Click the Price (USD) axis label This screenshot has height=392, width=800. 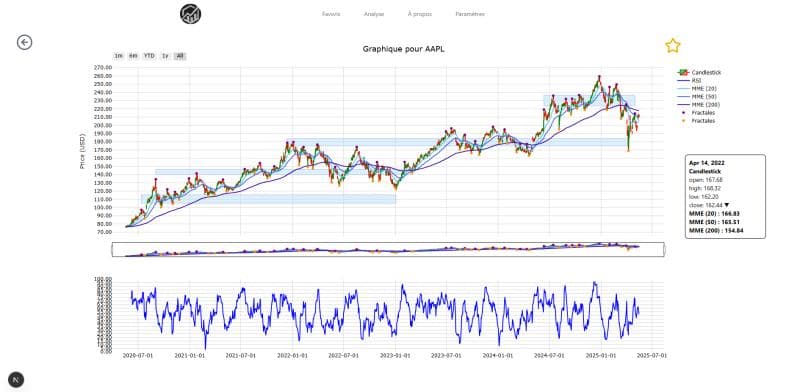(82, 151)
